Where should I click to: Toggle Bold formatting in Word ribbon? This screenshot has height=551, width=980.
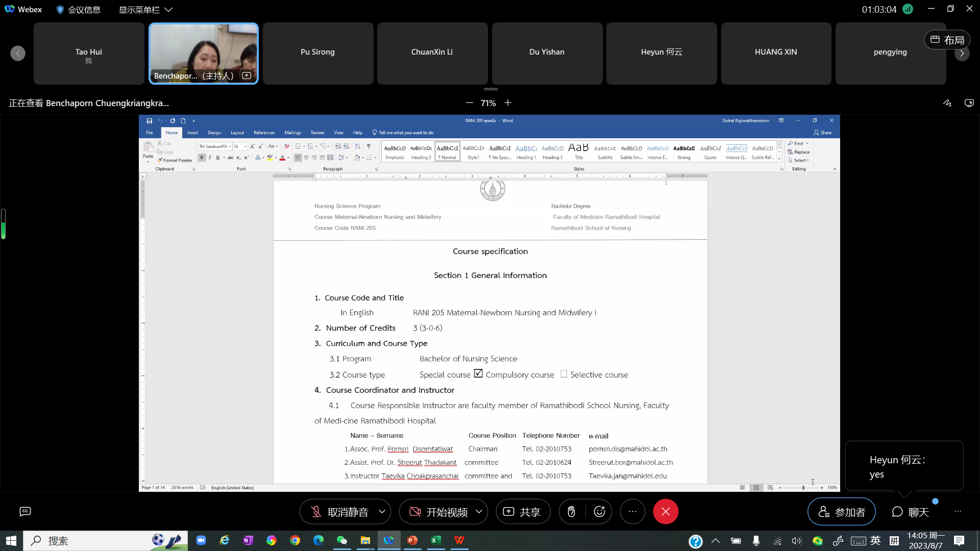202,158
